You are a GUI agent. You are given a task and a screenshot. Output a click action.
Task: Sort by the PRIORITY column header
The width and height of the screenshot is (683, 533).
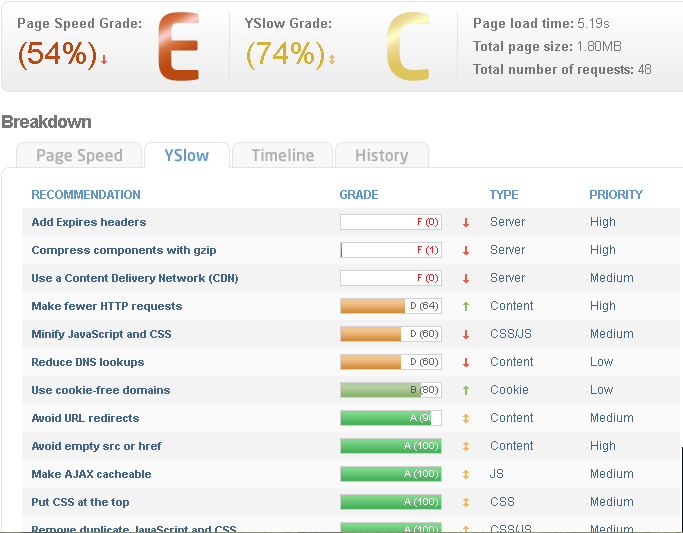click(x=615, y=195)
